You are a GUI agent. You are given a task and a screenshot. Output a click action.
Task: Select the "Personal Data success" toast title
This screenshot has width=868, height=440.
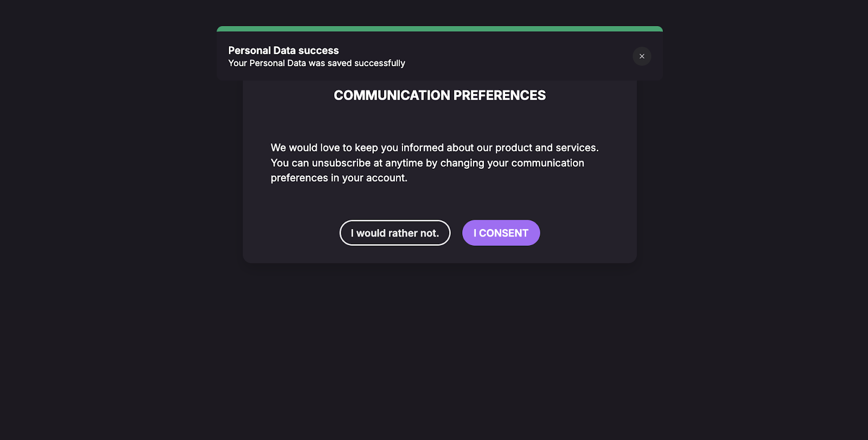click(x=284, y=50)
